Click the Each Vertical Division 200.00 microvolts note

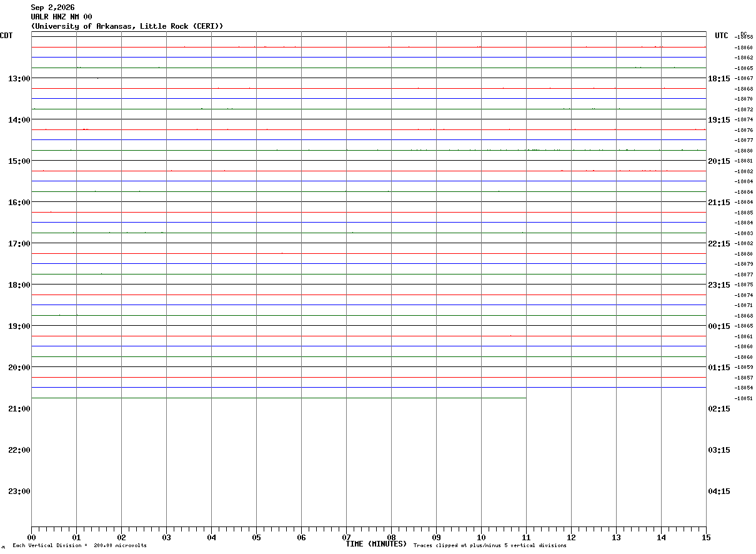tap(79, 545)
